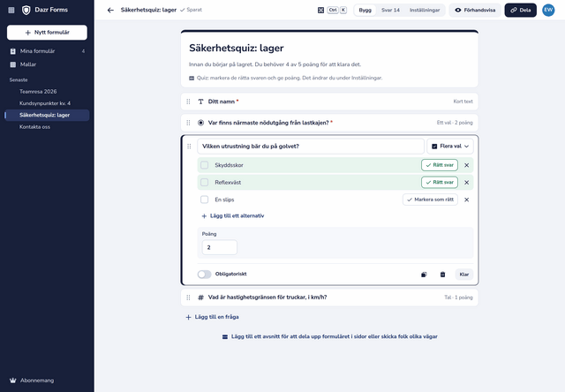Open the Vad är hastighetsgränsen question

(x=329, y=298)
